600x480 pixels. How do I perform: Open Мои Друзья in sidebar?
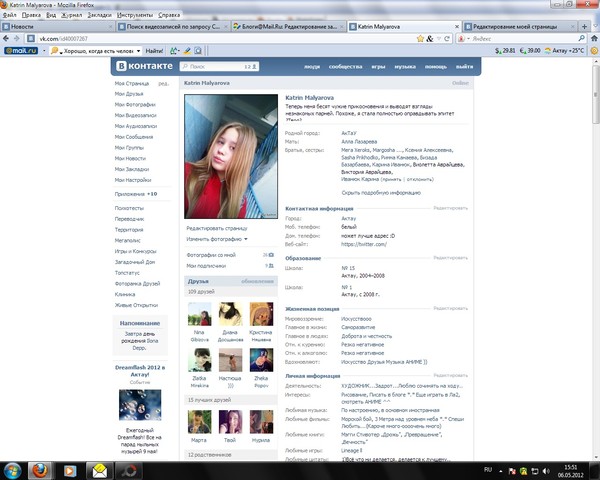pos(129,94)
